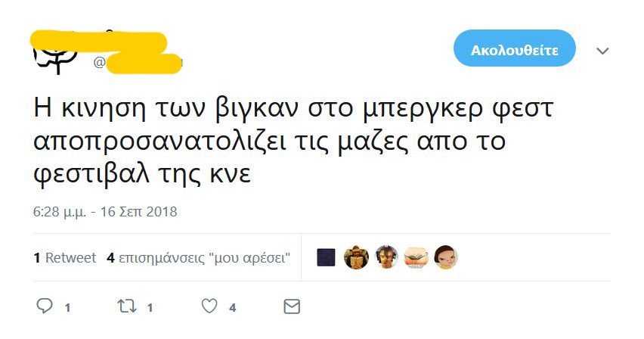Open the liker avatar holding a book
The image size is (644, 339).
click(x=356, y=258)
